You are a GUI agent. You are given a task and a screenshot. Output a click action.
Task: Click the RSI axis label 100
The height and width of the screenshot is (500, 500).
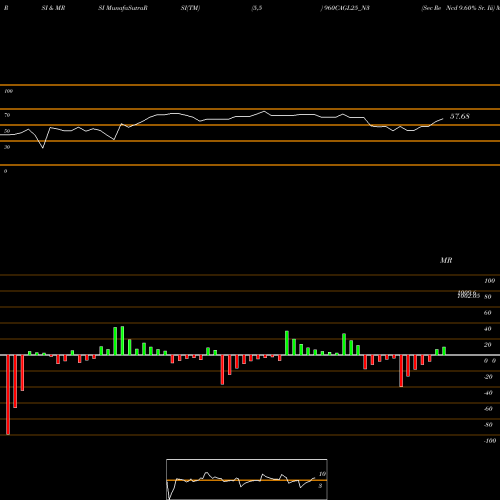pyautogui.click(x=8, y=91)
